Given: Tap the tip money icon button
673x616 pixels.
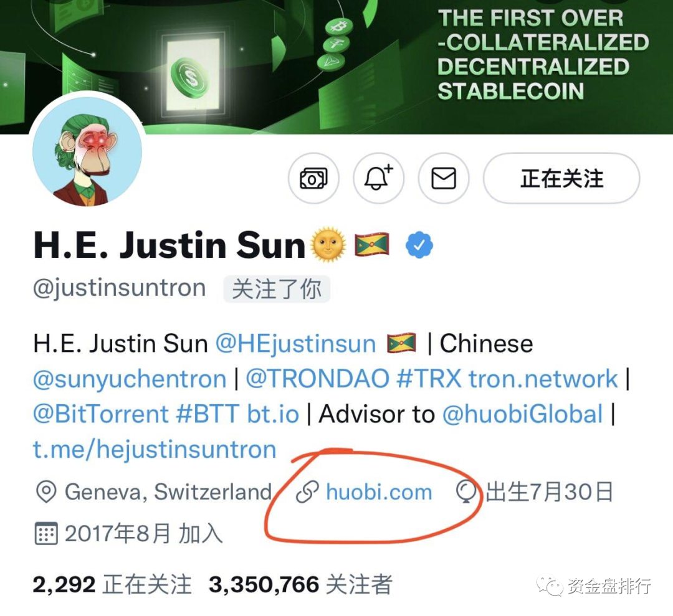Looking at the screenshot, I should click(x=313, y=178).
